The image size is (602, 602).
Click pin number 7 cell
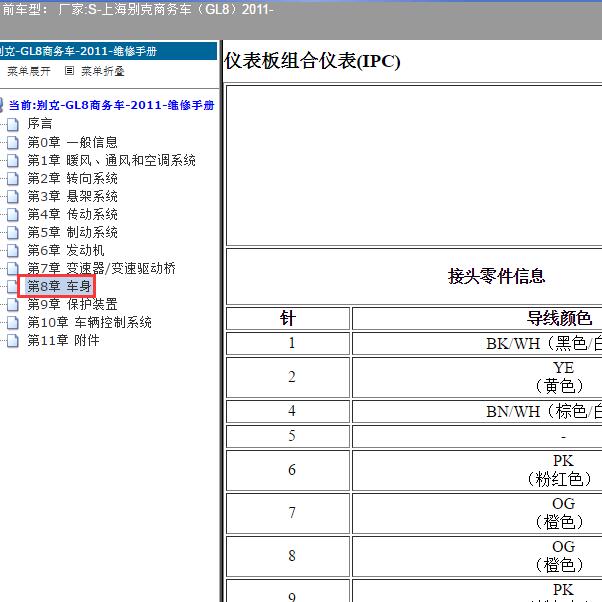pos(288,513)
